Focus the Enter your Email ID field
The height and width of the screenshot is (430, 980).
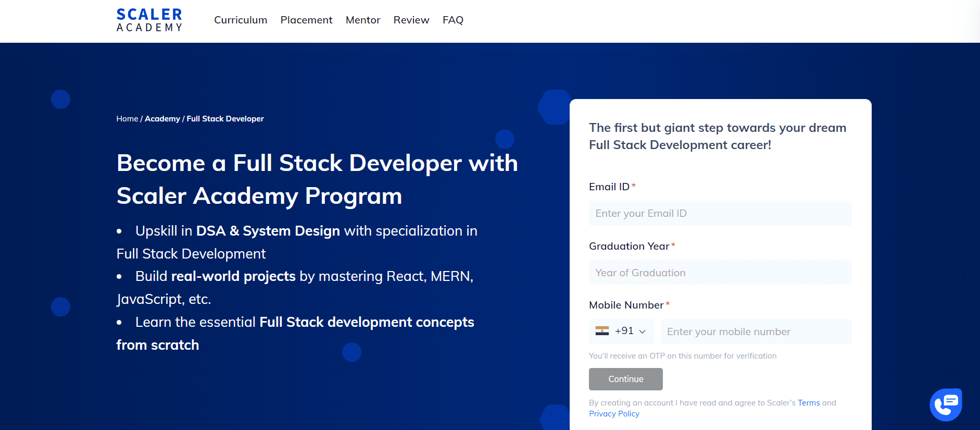pos(720,213)
